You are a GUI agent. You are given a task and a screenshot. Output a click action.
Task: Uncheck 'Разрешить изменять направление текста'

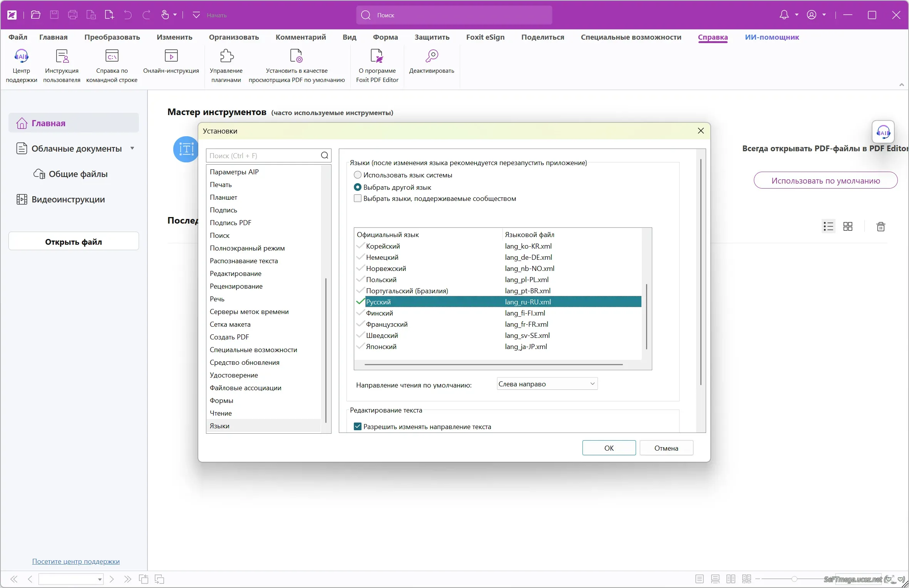coord(358,426)
